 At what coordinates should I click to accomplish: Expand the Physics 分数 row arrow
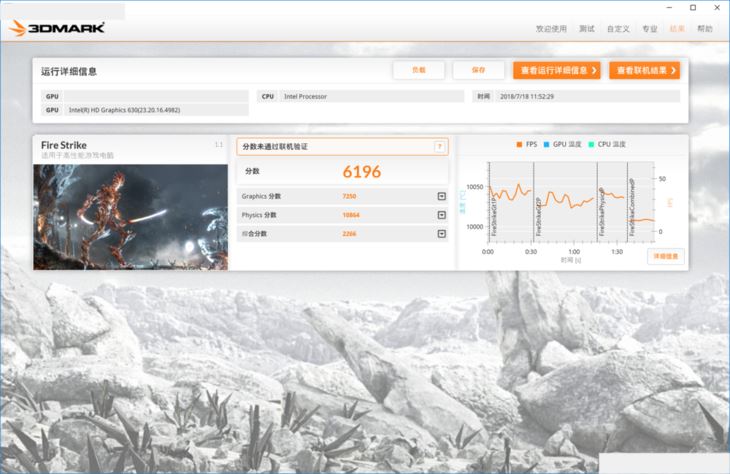click(442, 215)
